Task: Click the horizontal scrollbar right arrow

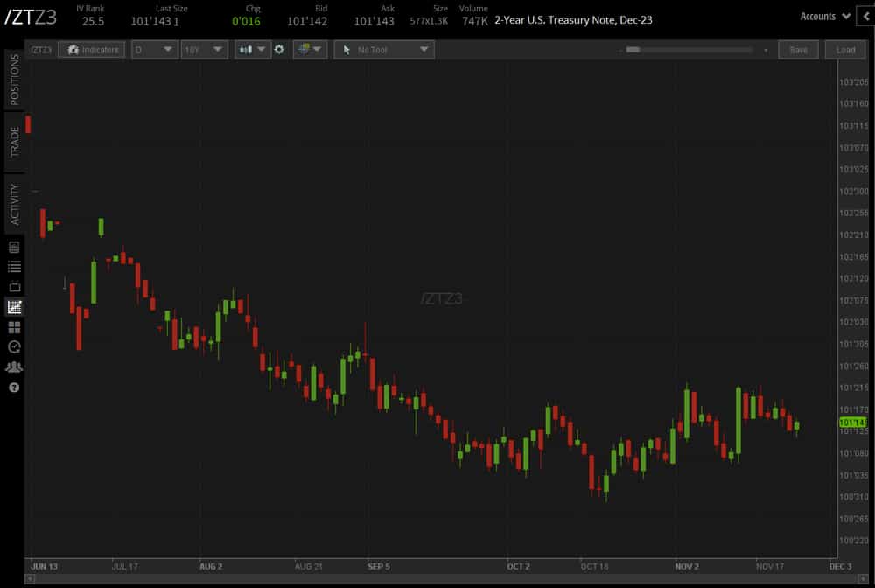Action: (x=863, y=579)
